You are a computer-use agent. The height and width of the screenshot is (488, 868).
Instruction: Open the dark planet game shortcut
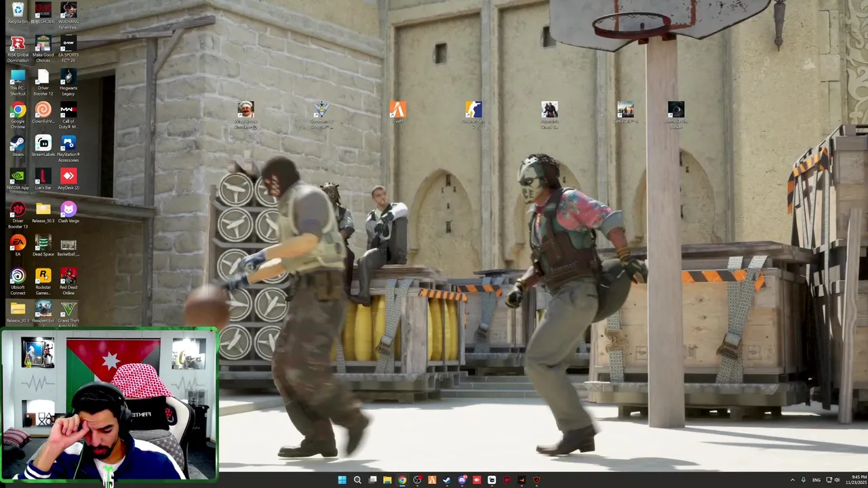tap(676, 114)
